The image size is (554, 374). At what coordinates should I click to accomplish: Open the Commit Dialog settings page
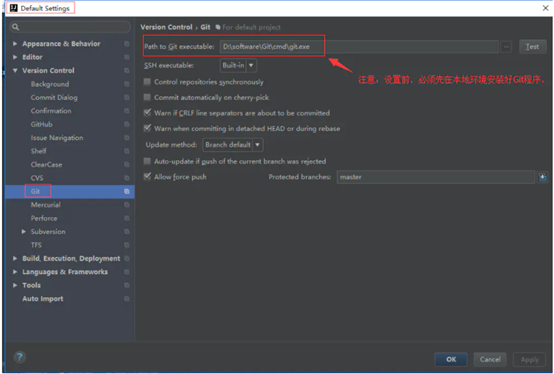(54, 97)
